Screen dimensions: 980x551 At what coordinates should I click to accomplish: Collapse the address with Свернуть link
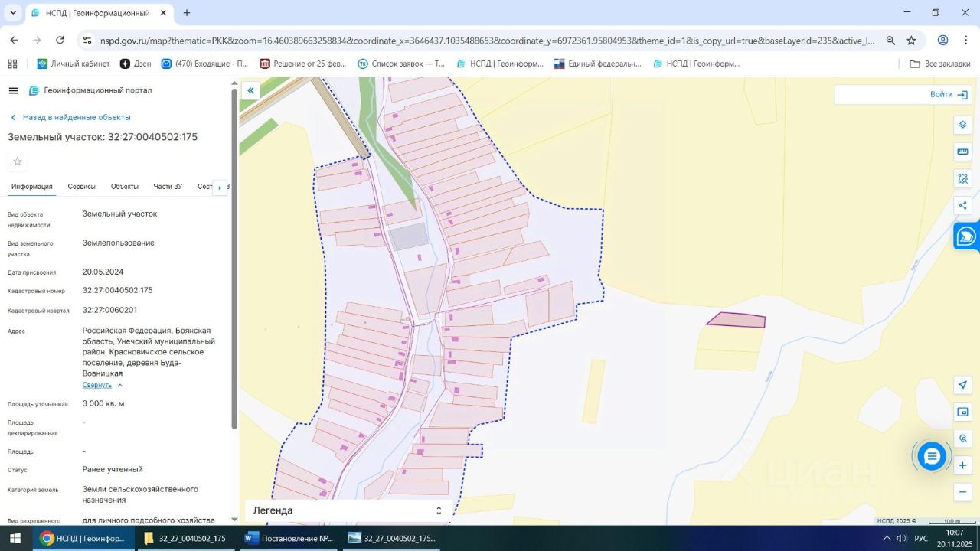coord(103,385)
